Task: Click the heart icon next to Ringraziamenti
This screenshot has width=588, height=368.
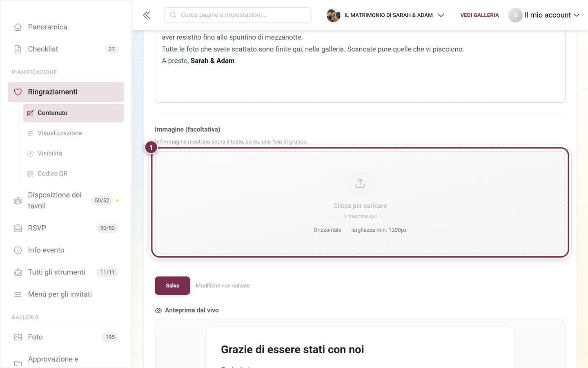Action: tap(18, 92)
